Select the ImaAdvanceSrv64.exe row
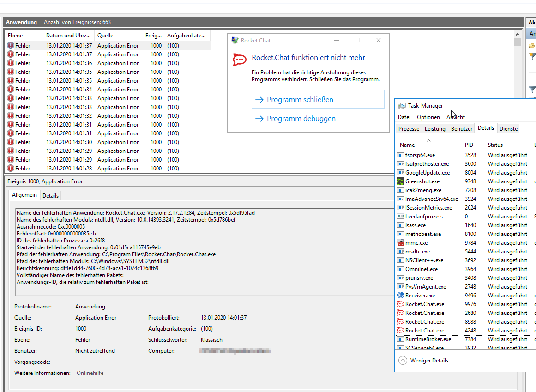 pyautogui.click(x=465, y=199)
